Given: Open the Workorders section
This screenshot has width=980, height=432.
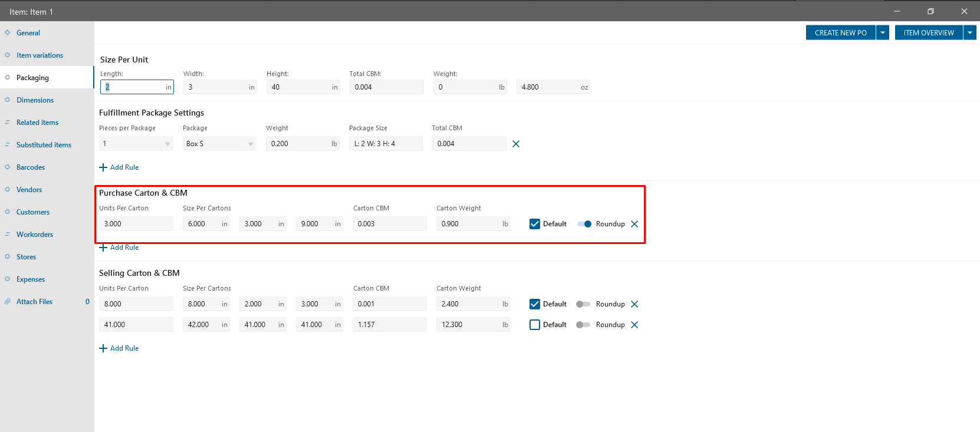Looking at the screenshot, I should coord(35,235).
